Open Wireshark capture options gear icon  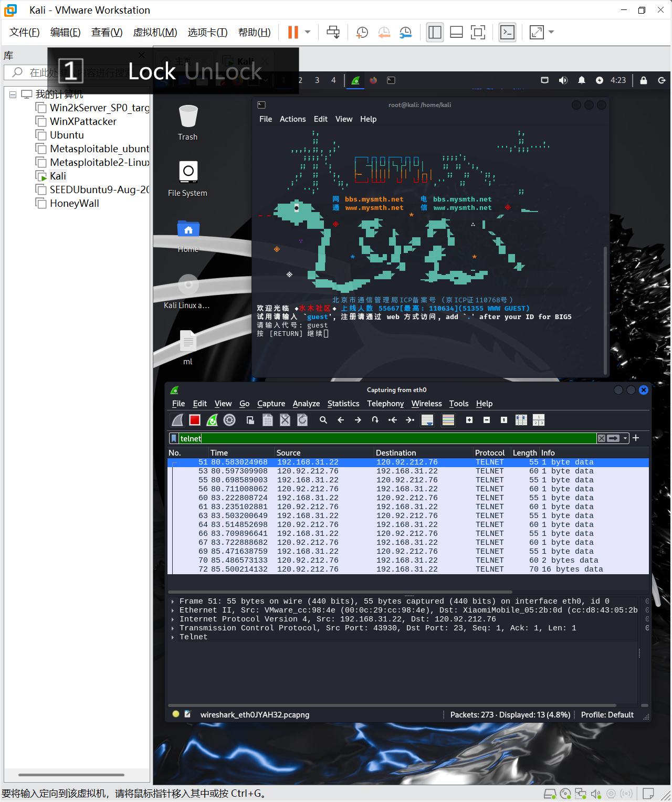[229, 420]
